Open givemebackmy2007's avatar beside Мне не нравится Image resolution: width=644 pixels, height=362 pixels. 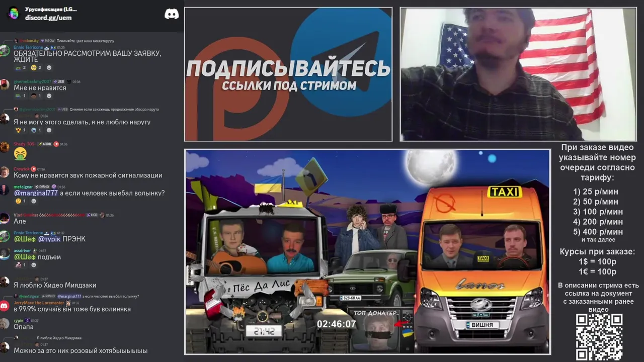tap(5, 84)
